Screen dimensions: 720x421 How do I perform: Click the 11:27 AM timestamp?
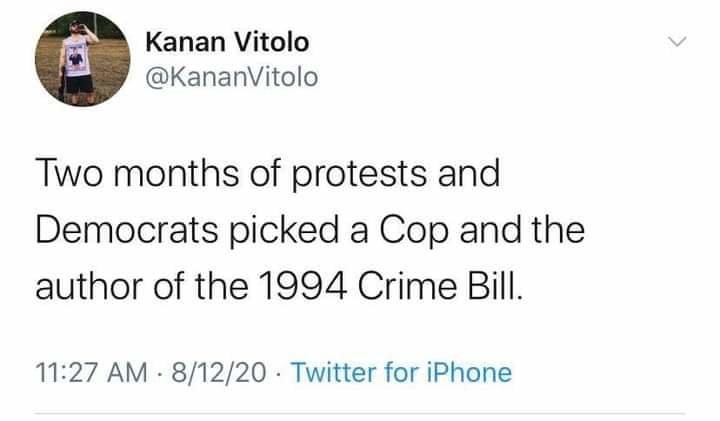pos(92,373)
